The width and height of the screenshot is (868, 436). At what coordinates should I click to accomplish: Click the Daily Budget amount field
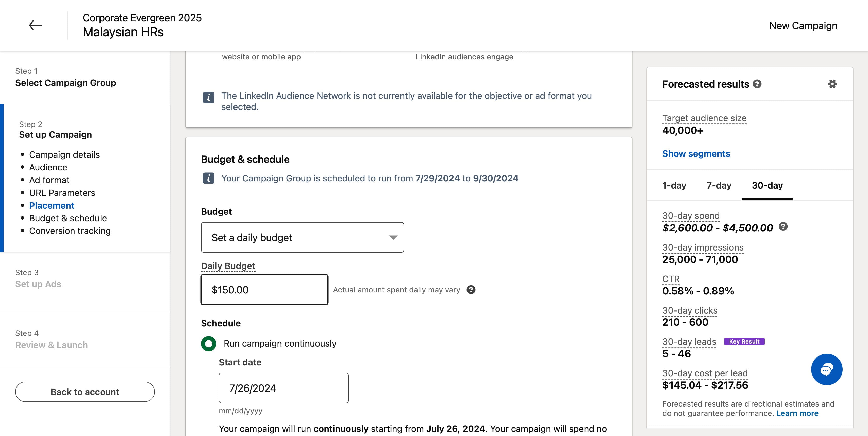click(x=264, y=290)
